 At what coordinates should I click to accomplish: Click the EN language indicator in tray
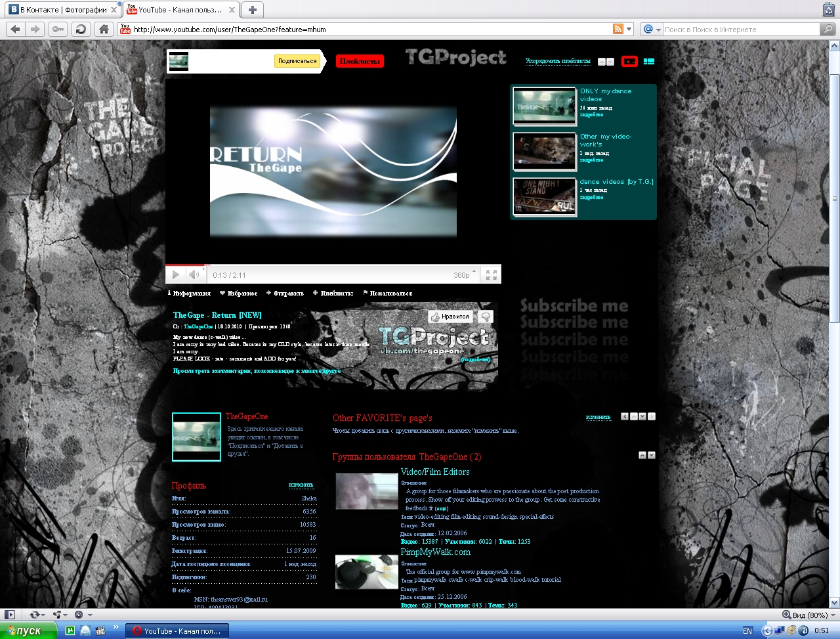(747, 631)
